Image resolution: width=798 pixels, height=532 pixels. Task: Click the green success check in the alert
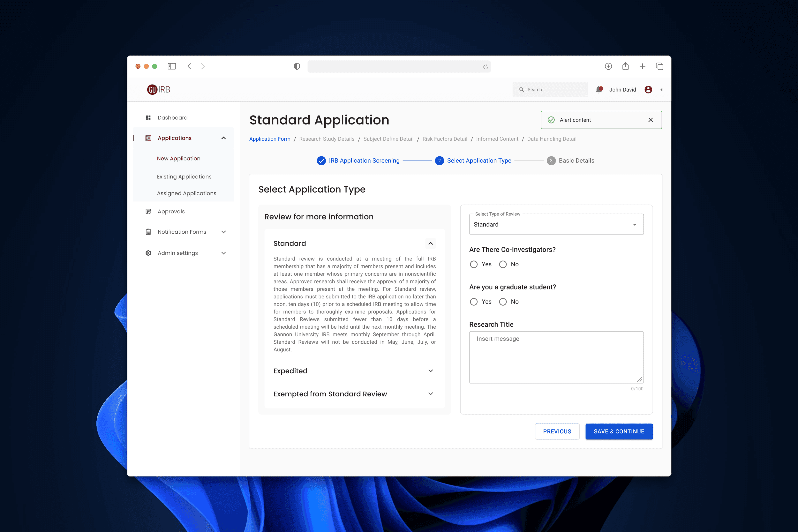click(551, 120)
